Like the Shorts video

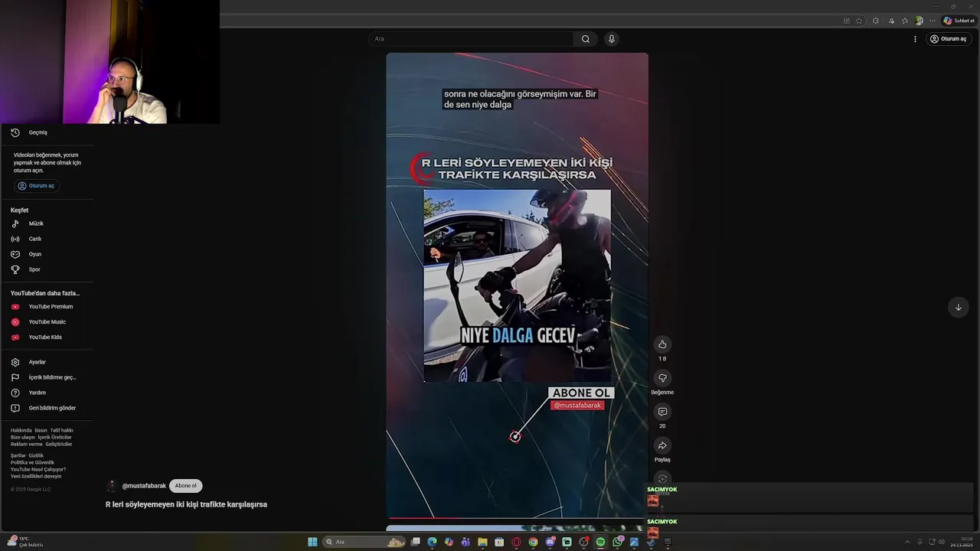(x=662, y=344)
